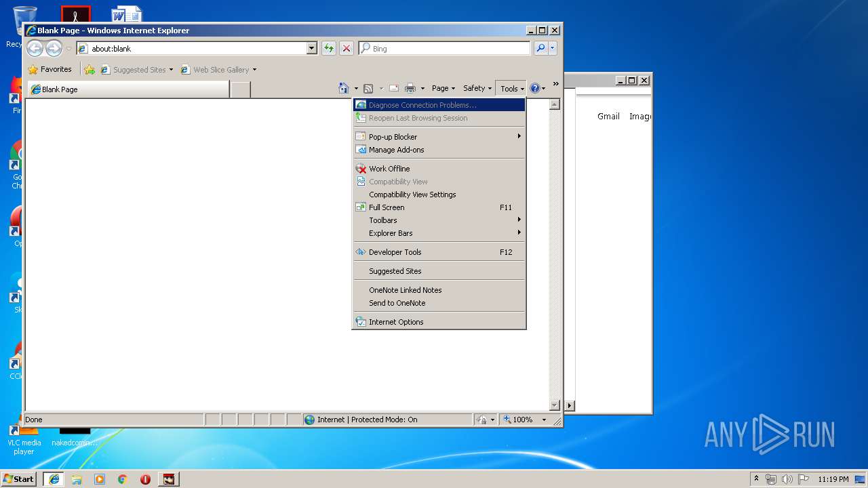Click the Back navigation button

[x=35, y=48]
